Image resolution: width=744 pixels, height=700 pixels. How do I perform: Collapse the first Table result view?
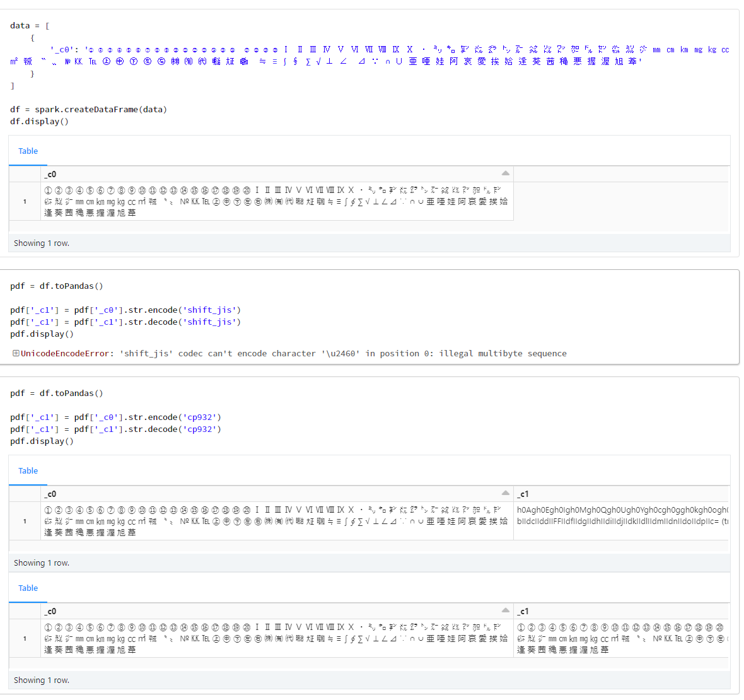tap(28, 151)
